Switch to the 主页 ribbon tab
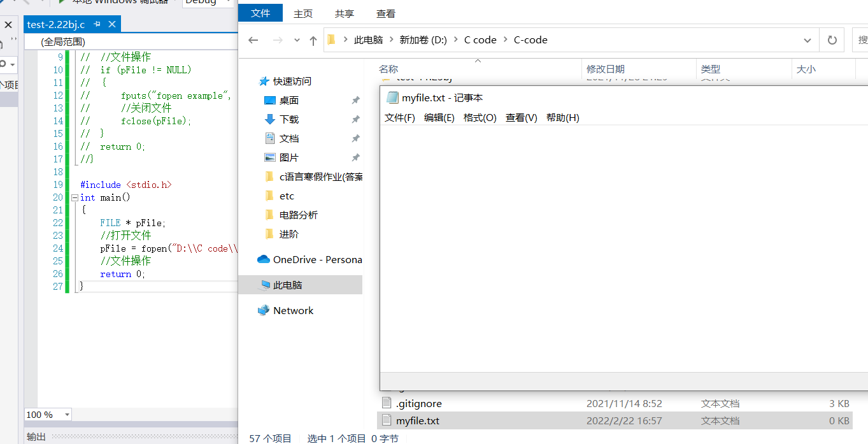This screenshot has width=868, height=444. point(303,13)
